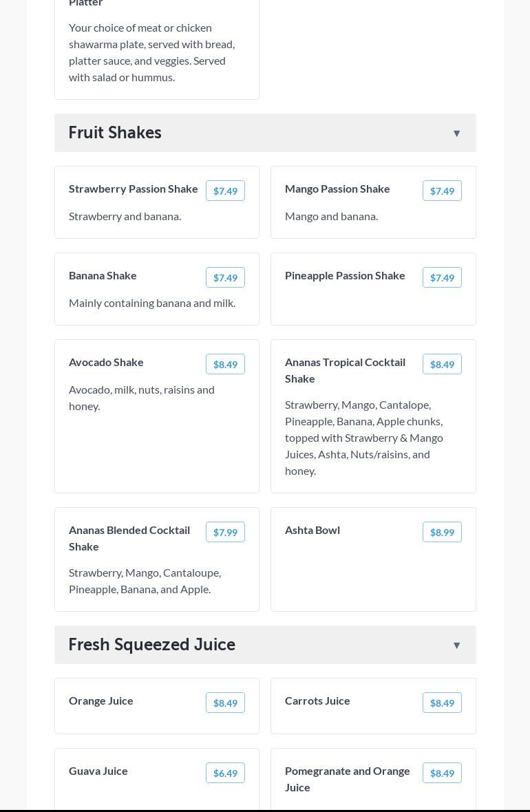Image resolution: width=530 pixels, height=812 pixels.
Task: Click the Fresh Squeezed Juice header title
Action: click(x=152, y=645)
